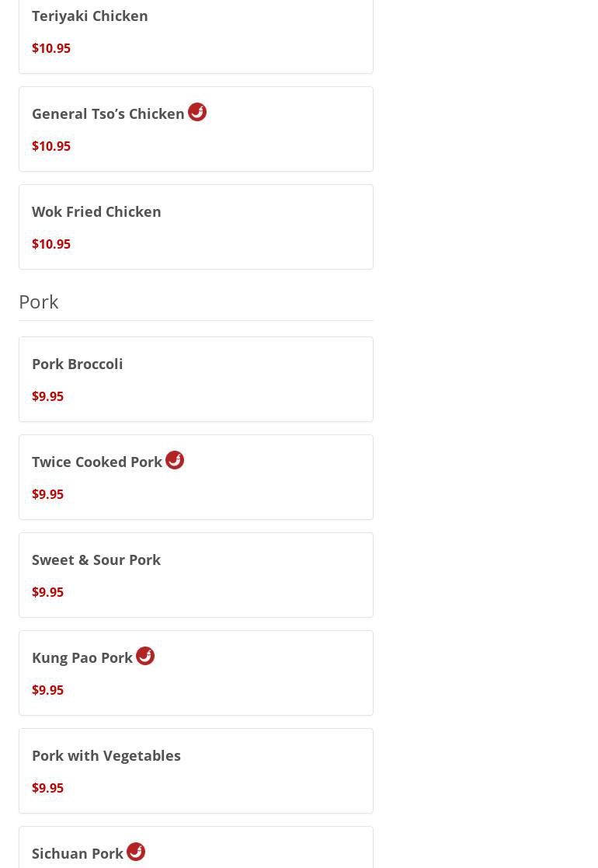Image resolution: width=598 pixels, height=868 pixels.
Task: Open the Kung Pao Pork item
Action: point(82,657)
